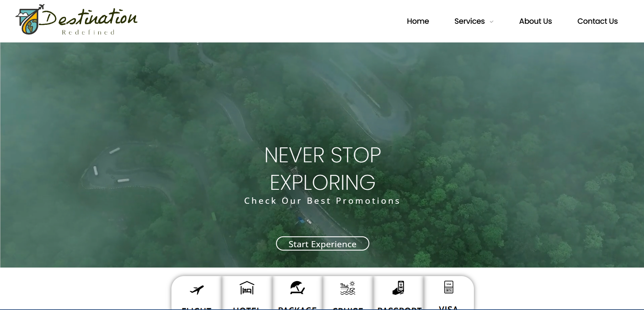Select the Check Our Best Promotions subtitle
This screenshot has height=310, width=644.
322,201
